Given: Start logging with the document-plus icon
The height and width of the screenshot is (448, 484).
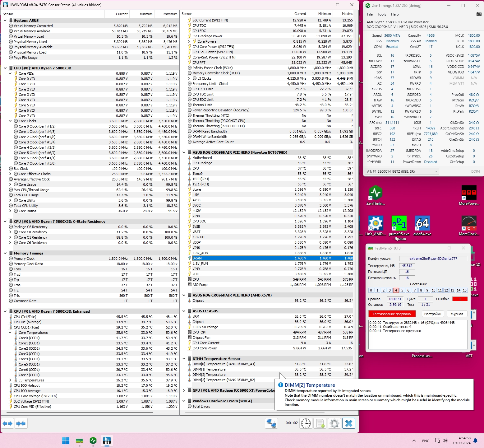Looking at the screenshot, I should [320, 423].
